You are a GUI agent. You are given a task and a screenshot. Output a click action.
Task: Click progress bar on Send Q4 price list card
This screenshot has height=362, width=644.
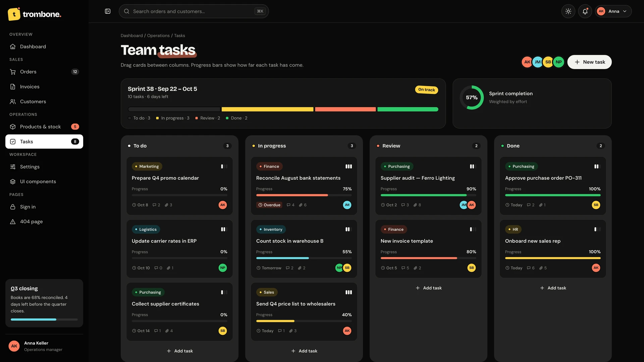304,321
